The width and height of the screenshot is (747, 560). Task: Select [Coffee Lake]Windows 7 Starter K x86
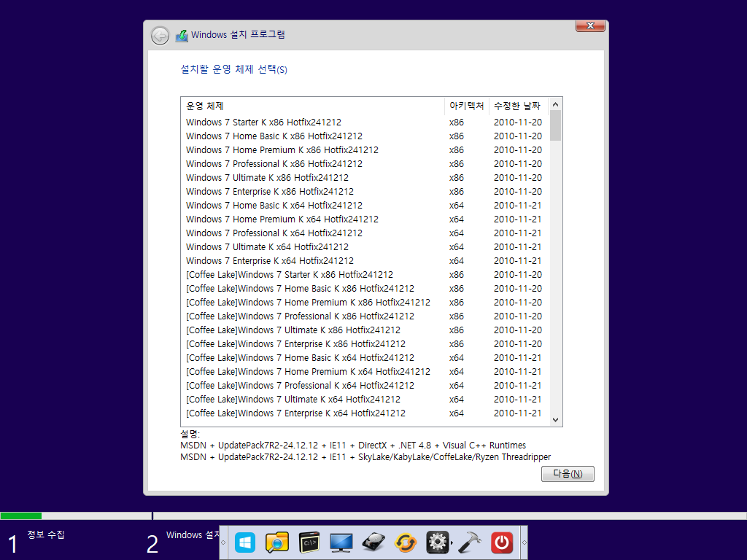(x=365, y=275)
